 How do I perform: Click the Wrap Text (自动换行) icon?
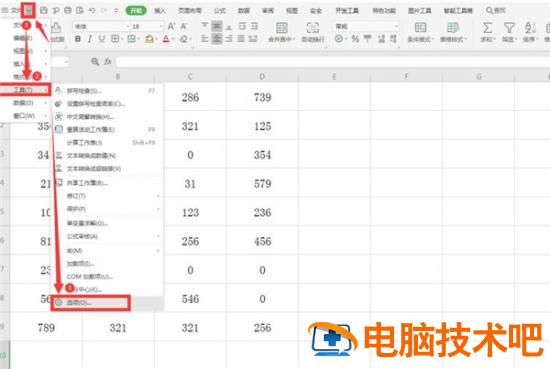pyautogui.click(x=313, y=28)
